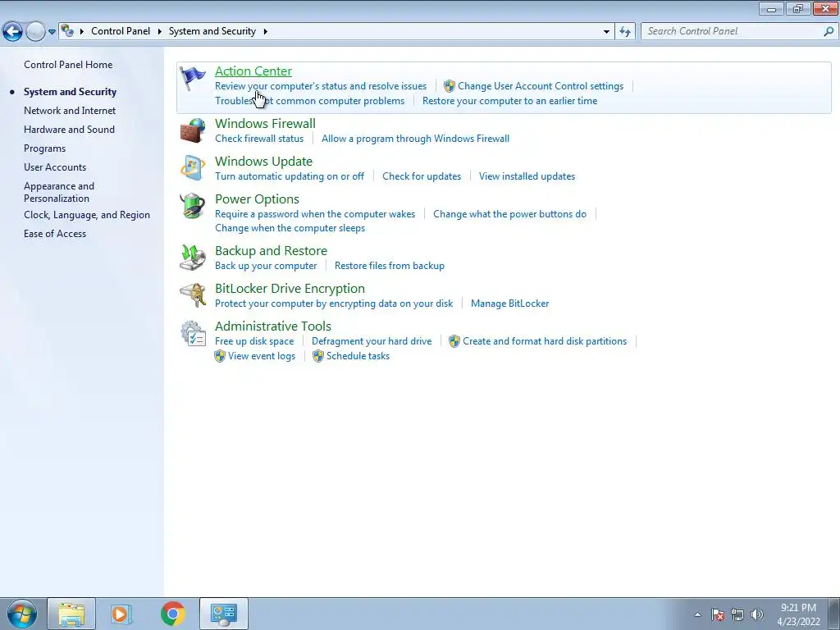Click Restore your computer to earlier time

point(509,101)
